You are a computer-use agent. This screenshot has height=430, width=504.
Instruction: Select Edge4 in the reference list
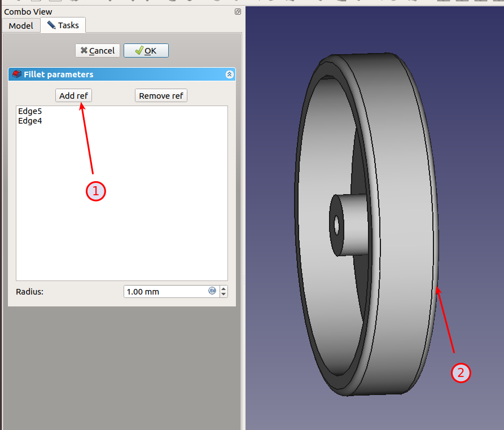[30, 121]
